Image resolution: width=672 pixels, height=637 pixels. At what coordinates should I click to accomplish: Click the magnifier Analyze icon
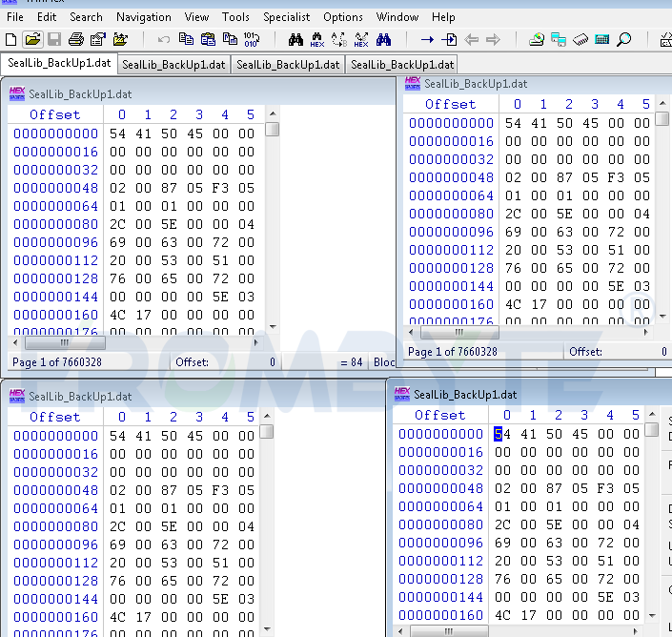(624, 40)
